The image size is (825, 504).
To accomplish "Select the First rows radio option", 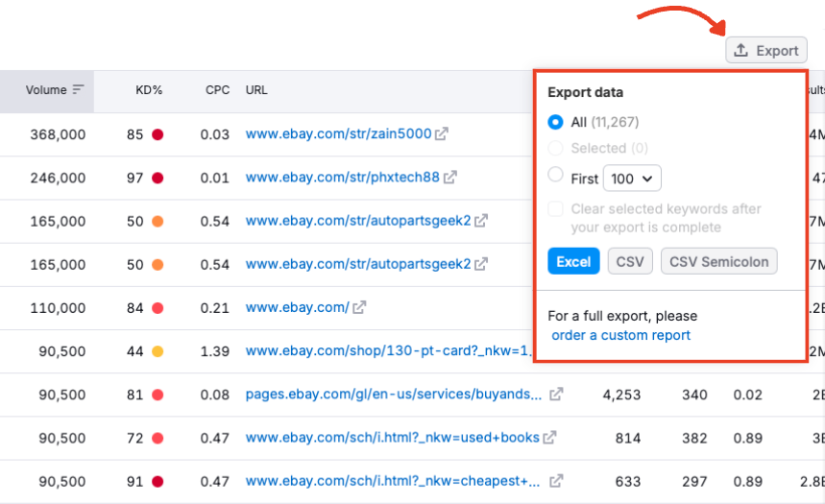I will (x=555, y=176).
